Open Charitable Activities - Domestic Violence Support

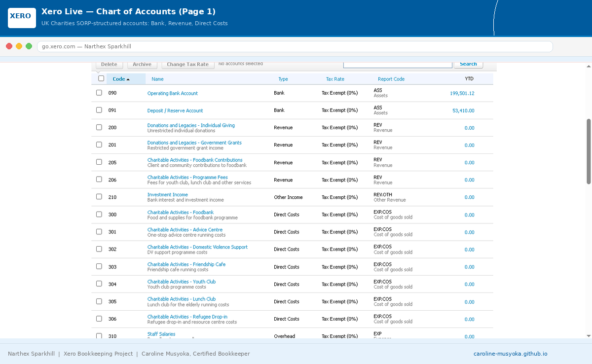tap(197, 247)
